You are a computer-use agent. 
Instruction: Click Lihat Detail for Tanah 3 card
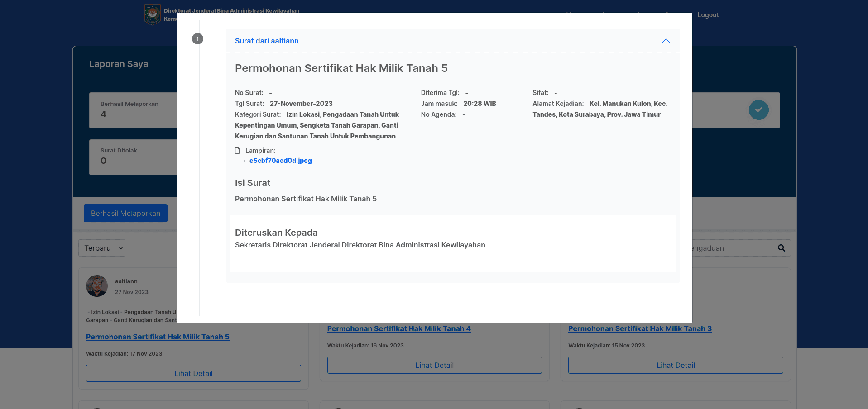[676, 365]
